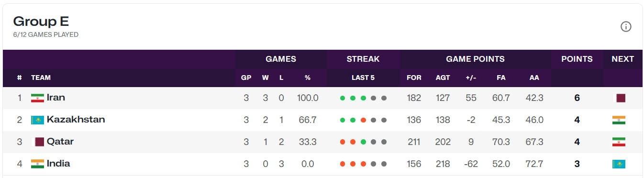The width and height of the screenshot is (644, 178).
Task: Open the Qatar team link
Action: tap(60, 142)
